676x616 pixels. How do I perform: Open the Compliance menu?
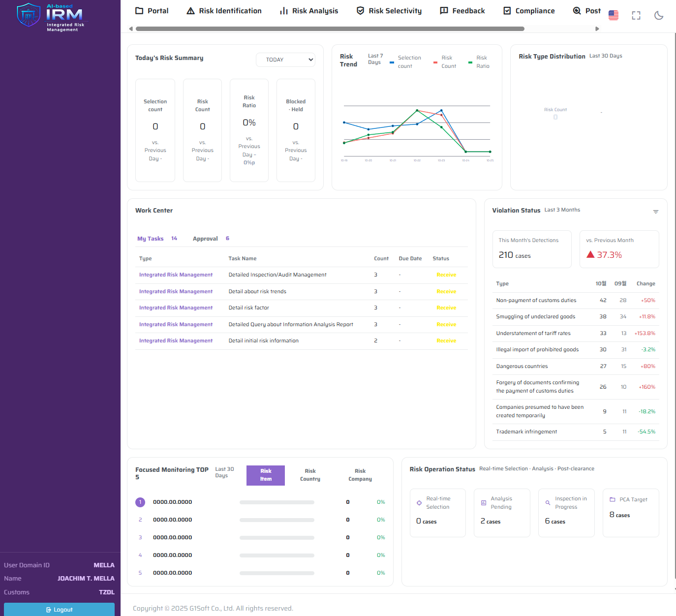click(529, 11)
